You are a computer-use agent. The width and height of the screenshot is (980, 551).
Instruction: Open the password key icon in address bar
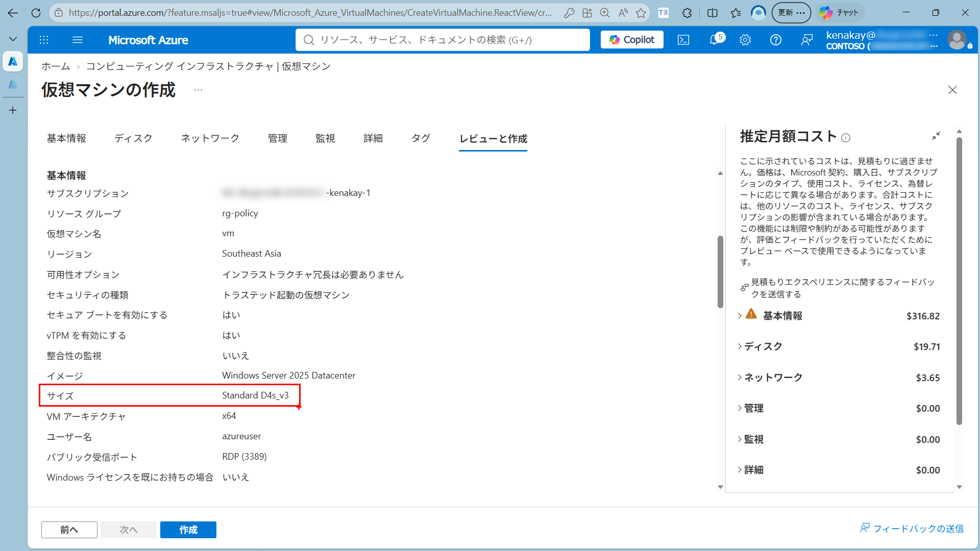click(x=570, y=13)
